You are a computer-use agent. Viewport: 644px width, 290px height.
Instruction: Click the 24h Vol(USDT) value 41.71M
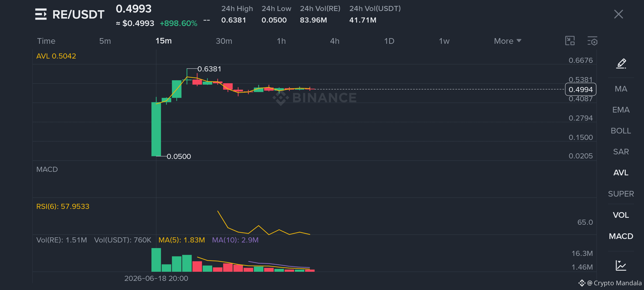point(363,20)
